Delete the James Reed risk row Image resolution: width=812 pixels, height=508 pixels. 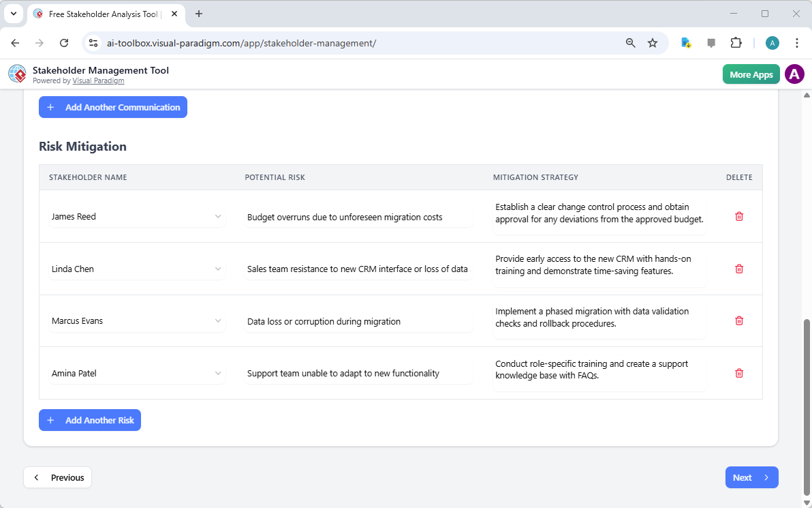[x=738, y=216]
